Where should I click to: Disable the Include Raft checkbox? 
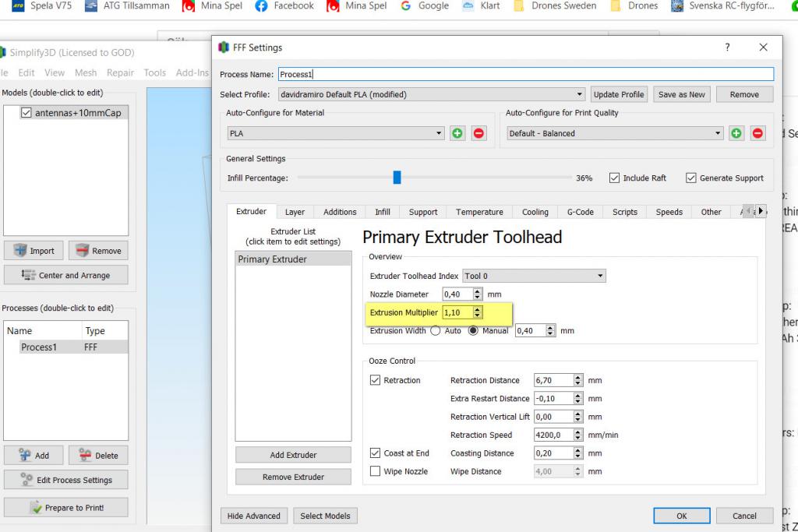point(614,178)
